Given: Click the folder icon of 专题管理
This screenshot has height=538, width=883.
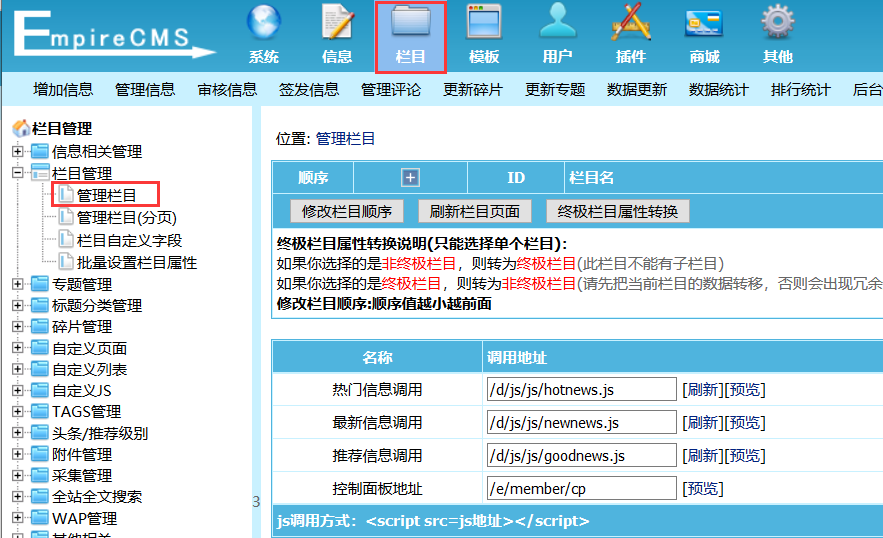Looking at the screenshot, I should (39, 284).
